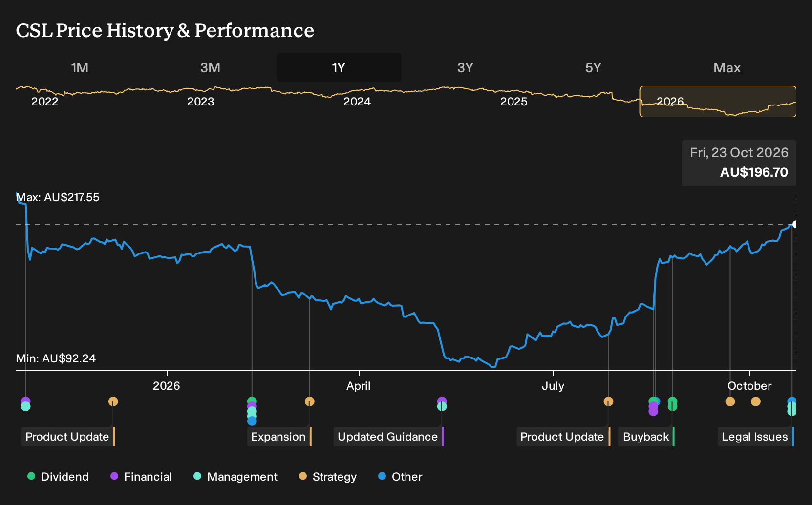
Task: Click Strategy dot above July Product Update label
Action: click(x=608, y=401)
